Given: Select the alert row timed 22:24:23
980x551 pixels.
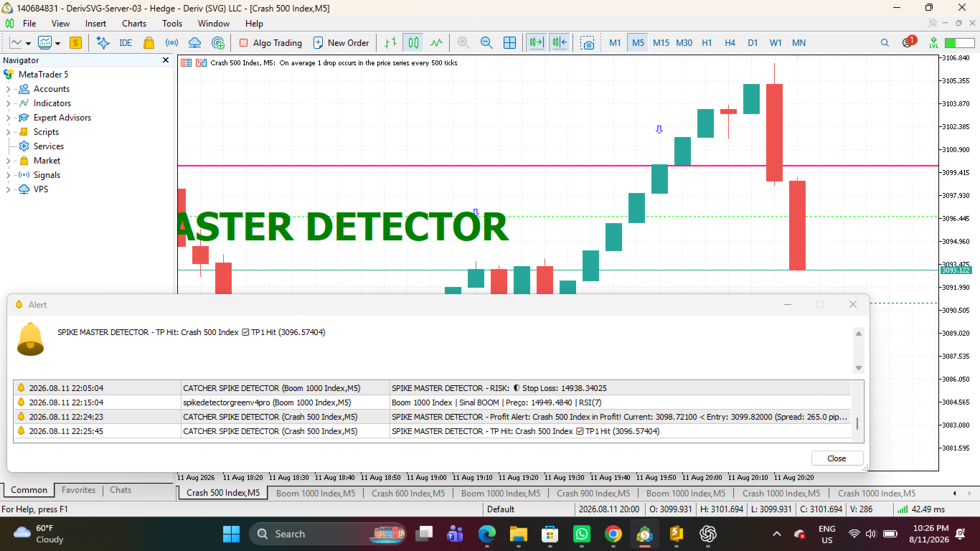Looking at the screenshot, I should point(431,417).
